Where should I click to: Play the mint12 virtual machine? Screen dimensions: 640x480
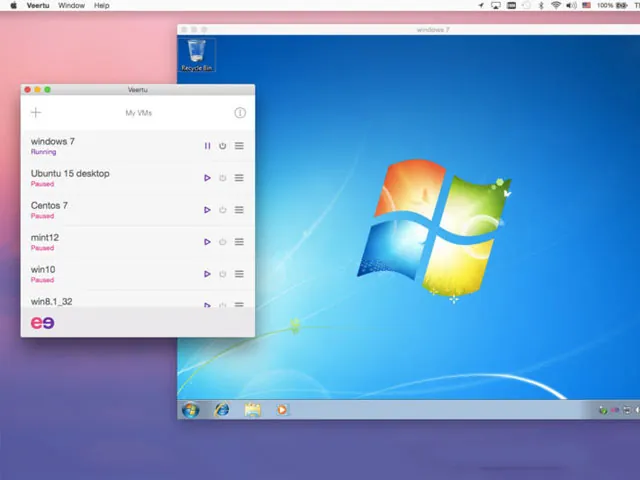pyautogui.click(x=207, y=242)
